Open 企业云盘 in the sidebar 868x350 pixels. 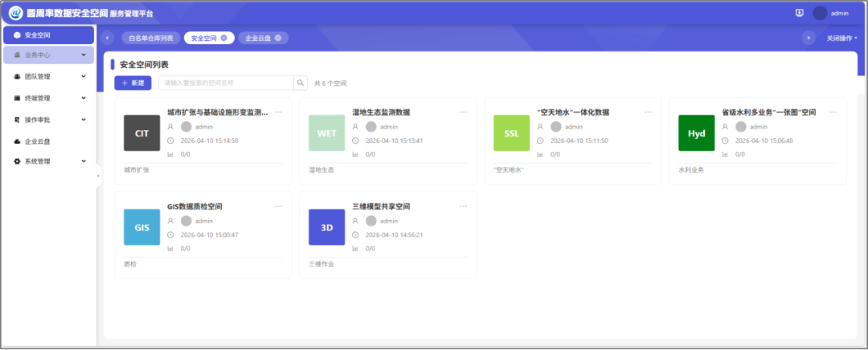[38, 141]
